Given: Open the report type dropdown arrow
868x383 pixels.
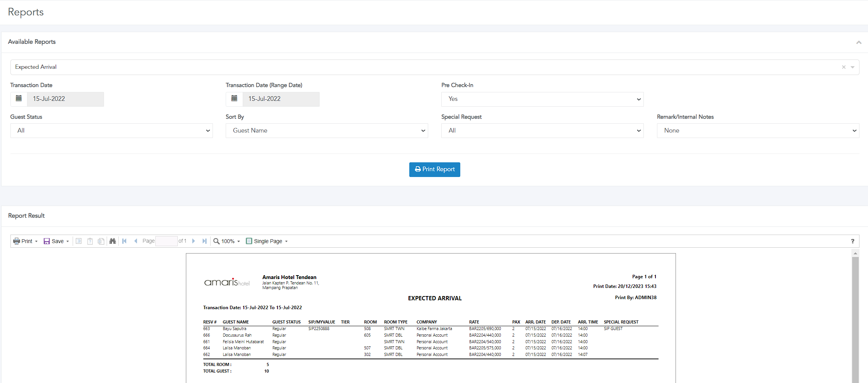Looking at the screenshot, I should pos(853,67).
